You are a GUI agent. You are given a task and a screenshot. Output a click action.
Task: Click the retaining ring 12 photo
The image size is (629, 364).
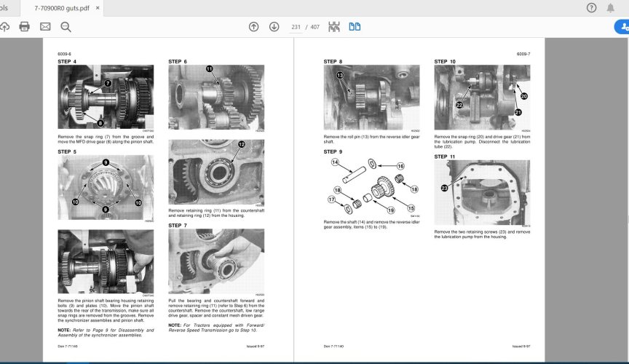pyautogui.click(x=216, y=172)
